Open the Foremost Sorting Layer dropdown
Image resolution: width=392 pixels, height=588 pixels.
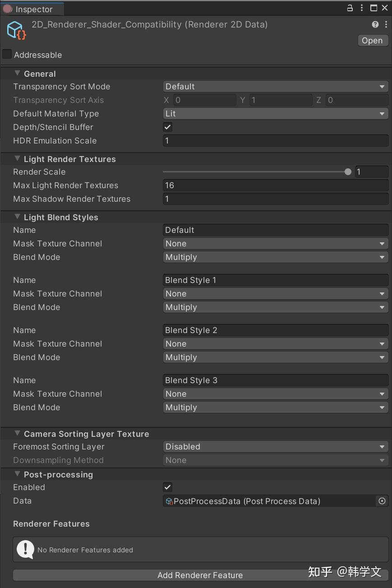[x=275, y=447]
